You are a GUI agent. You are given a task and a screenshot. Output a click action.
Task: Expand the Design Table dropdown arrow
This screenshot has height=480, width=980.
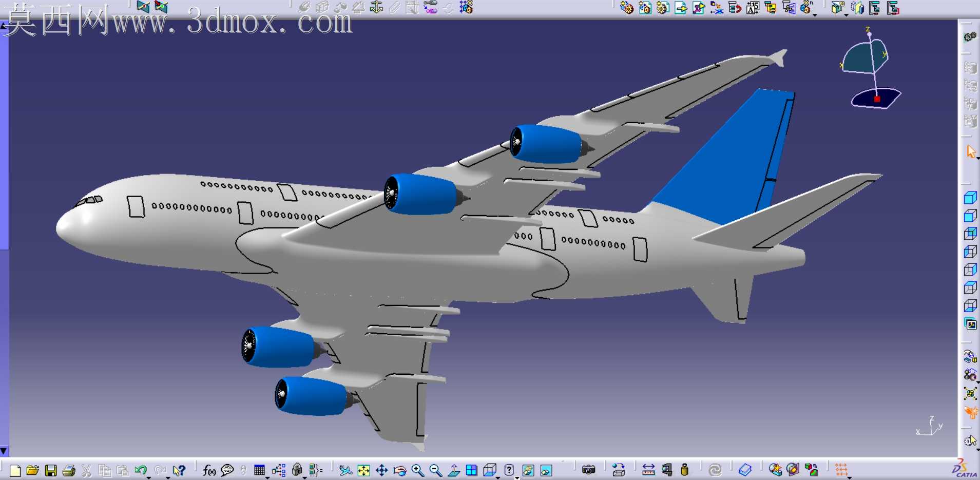click(267, 477)
